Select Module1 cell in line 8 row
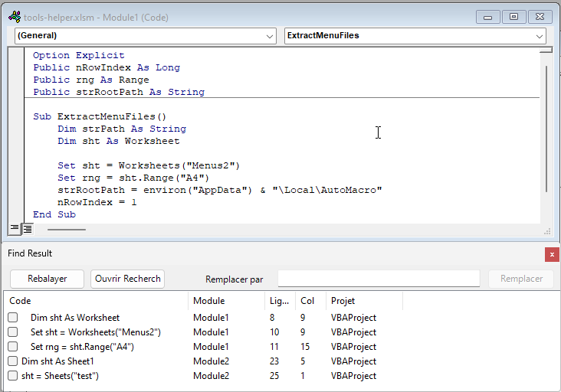Image resolution: width=561 pixels, height=392 pixels. pyautogui.click(x=211, y=317)
